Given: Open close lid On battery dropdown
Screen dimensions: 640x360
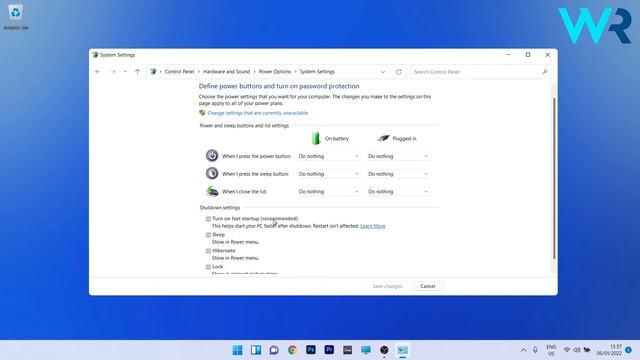Looking at the screenshot, I should pyautogui.click(x=329, y=191).
